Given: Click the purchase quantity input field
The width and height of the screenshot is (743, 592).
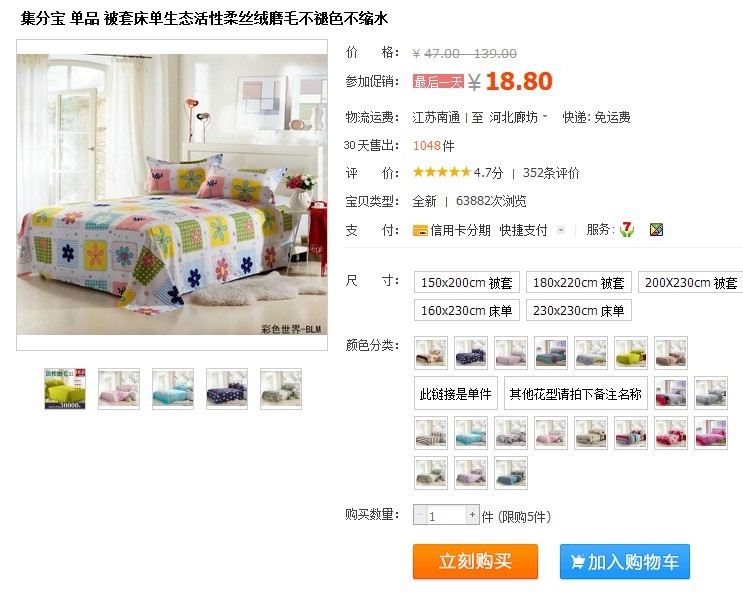Looking at the screenshot, I should (446, 515).
